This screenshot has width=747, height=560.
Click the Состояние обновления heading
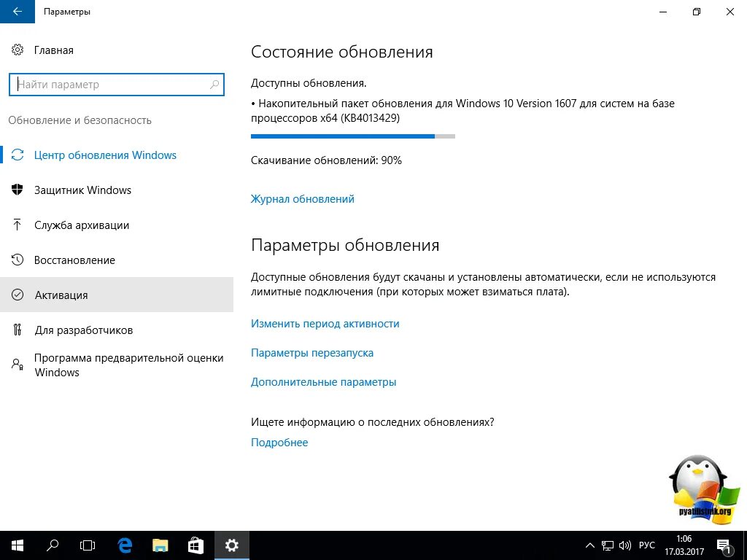[342, 52]
